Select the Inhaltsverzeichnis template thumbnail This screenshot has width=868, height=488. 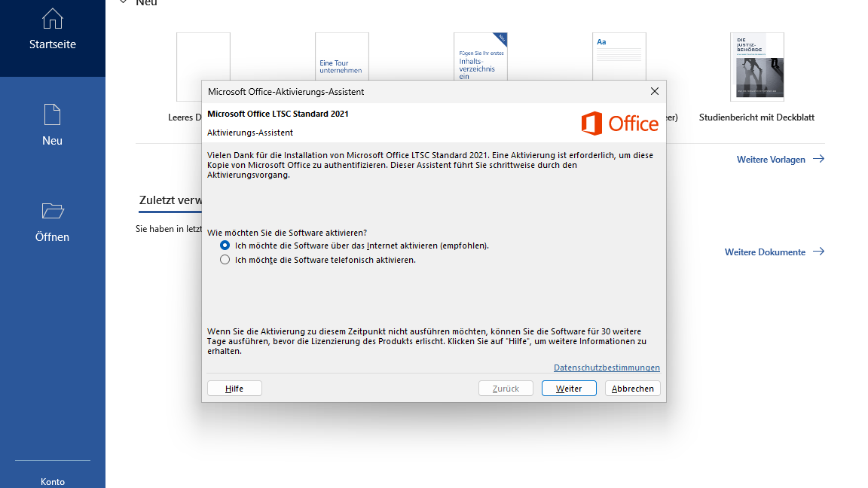(x=480, y=56)
